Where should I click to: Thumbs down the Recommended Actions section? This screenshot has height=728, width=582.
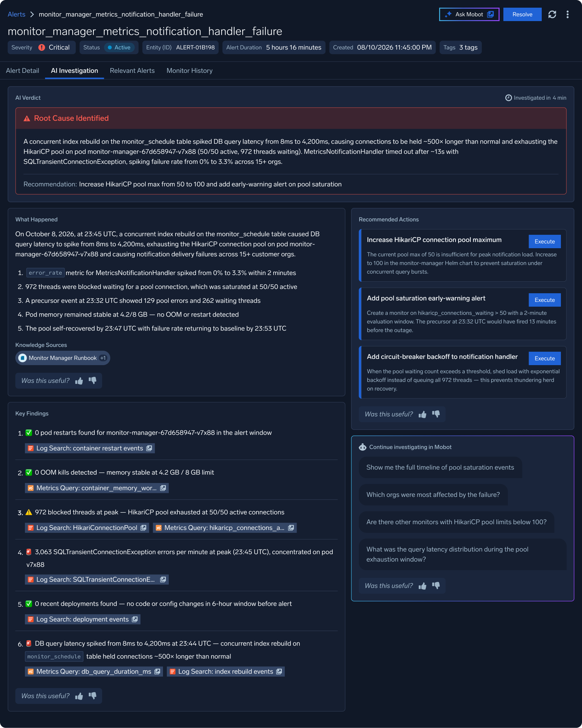click(x=436, y=414)
